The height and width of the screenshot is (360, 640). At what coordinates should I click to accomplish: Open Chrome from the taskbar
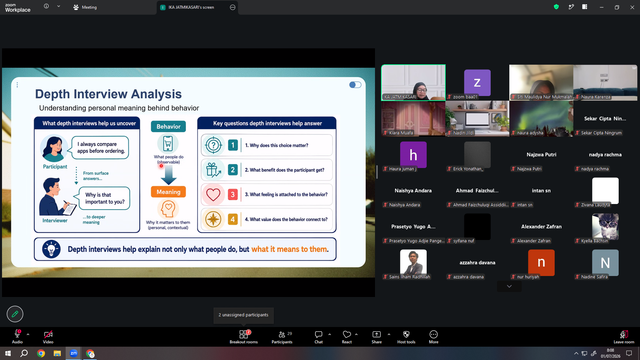coord(41,353)
